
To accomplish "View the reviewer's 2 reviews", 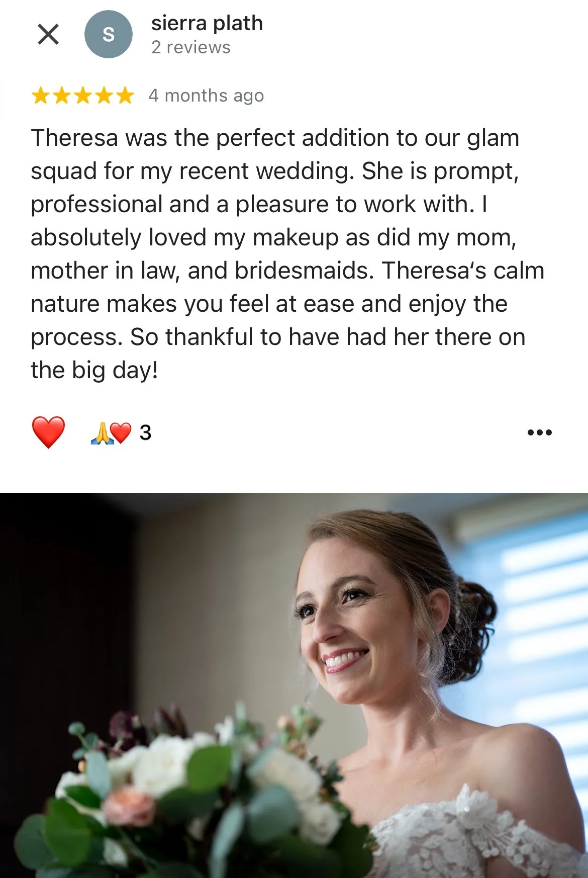I will (191, 47).
